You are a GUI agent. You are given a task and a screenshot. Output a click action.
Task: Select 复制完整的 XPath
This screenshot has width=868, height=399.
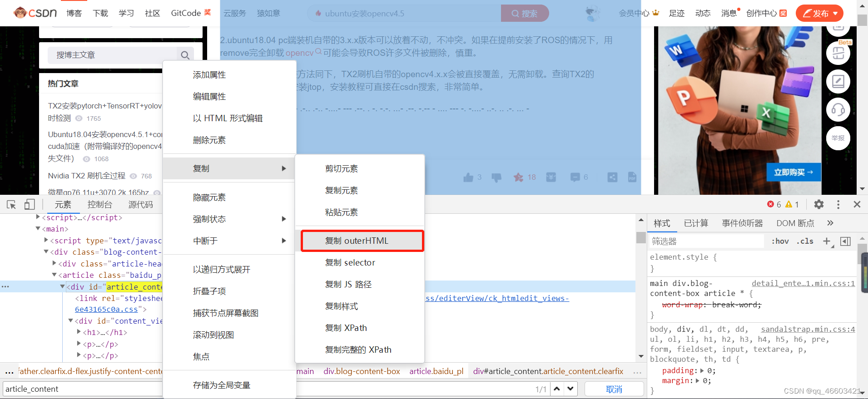click(360, 350)
